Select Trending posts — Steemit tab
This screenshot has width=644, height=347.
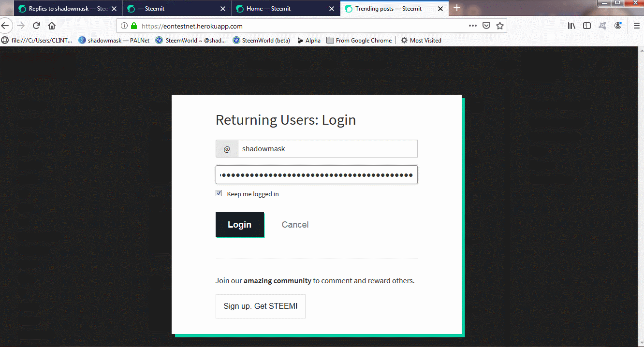(x=394, y=9)
